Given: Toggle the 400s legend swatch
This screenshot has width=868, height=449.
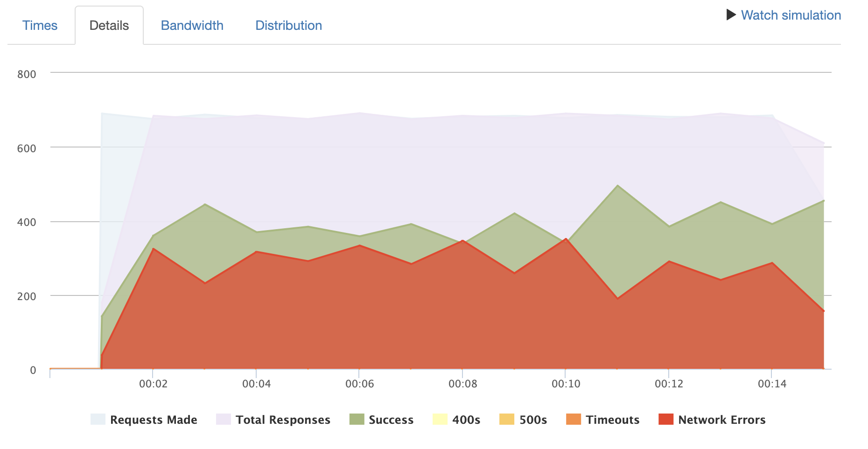Looking at the screenshot, I should point(440,419).
